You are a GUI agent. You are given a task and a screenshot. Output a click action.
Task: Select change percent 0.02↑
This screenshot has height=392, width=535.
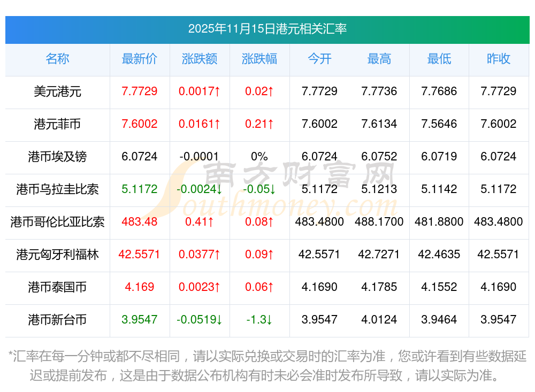coord(259,91)
